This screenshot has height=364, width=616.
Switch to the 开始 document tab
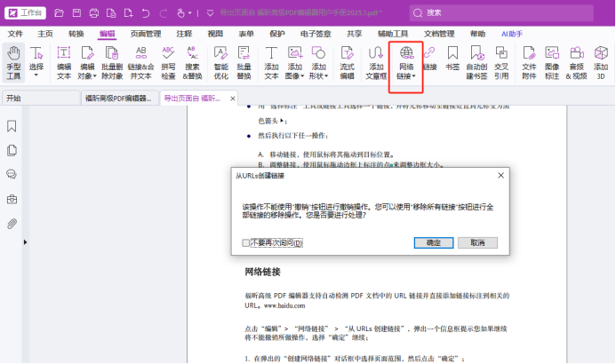tap(41, 98)
